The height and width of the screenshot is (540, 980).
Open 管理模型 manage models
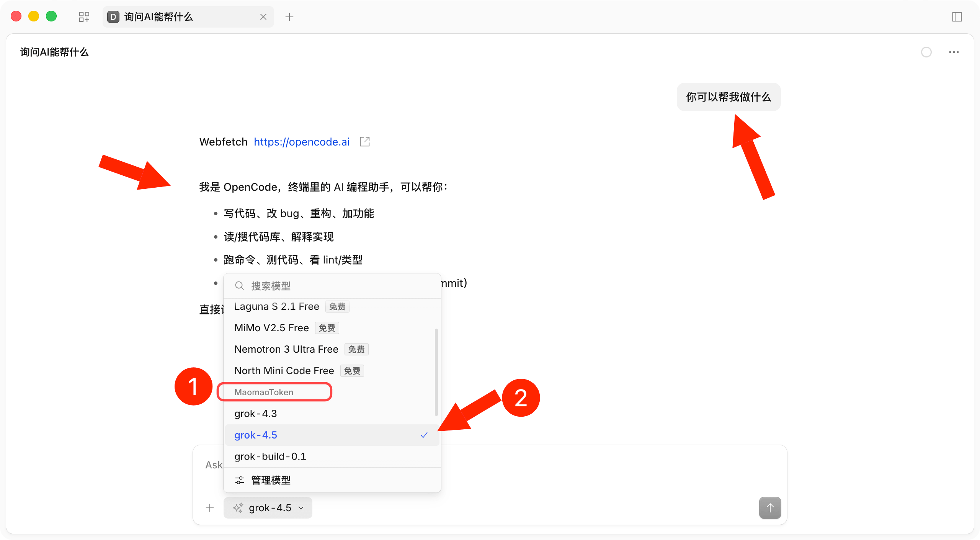point(332,480)
